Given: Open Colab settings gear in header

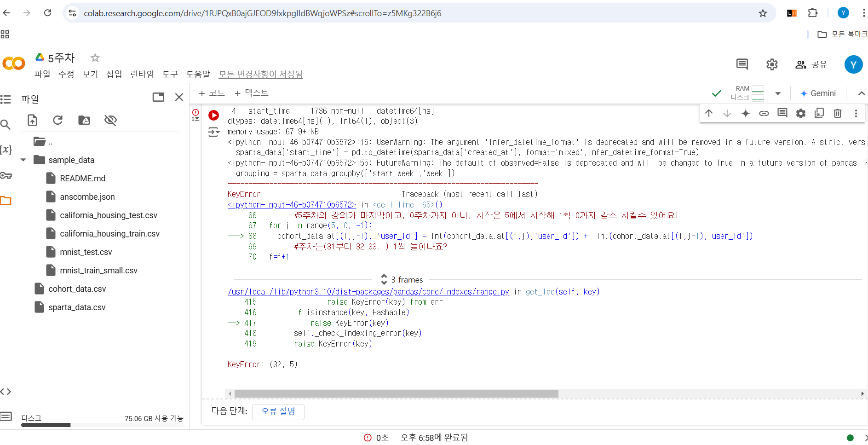Looking at the screenshot, I should pos(772,64).
